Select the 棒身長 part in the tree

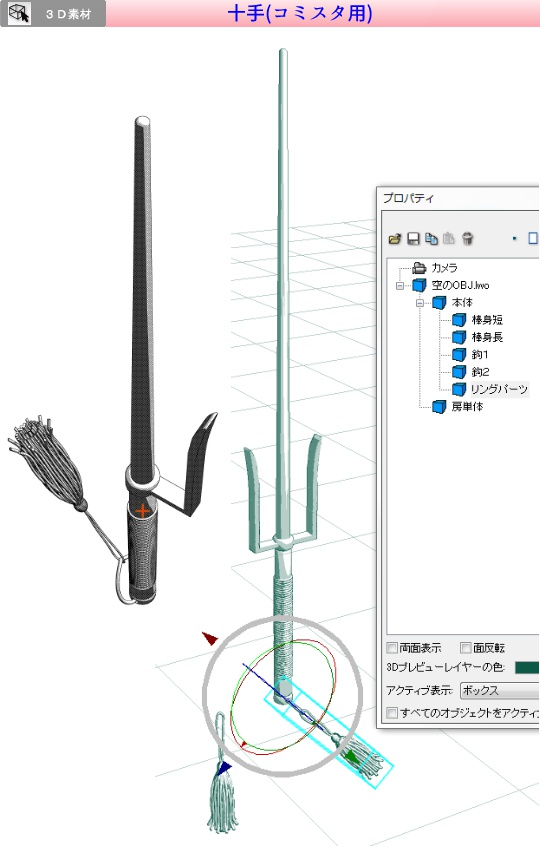click(487, 337)
